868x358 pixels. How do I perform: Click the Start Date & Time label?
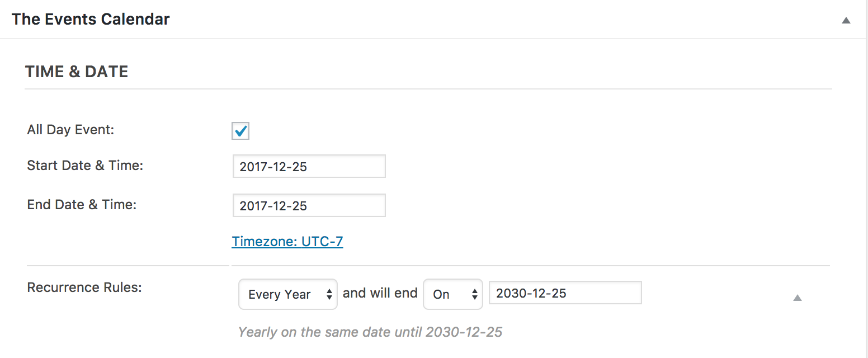[x=85, y=166]
